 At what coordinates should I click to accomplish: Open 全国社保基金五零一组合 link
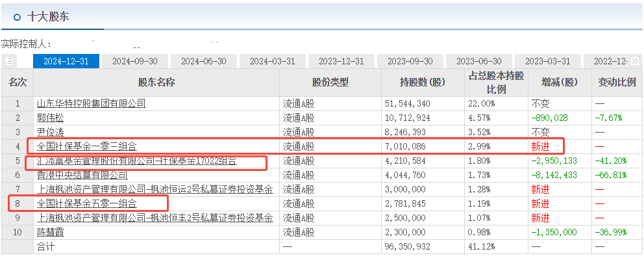(x=86, y=203)
